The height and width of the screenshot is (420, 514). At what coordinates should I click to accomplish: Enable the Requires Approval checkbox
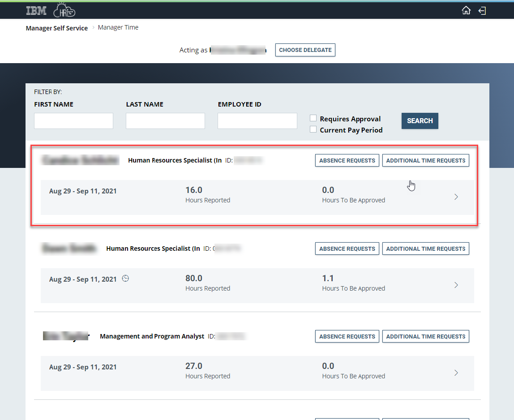pos(313,118)
